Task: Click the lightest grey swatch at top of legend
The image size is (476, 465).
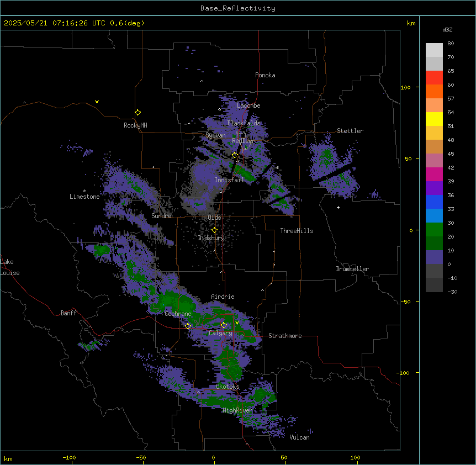Action: (x=434, y=50)
